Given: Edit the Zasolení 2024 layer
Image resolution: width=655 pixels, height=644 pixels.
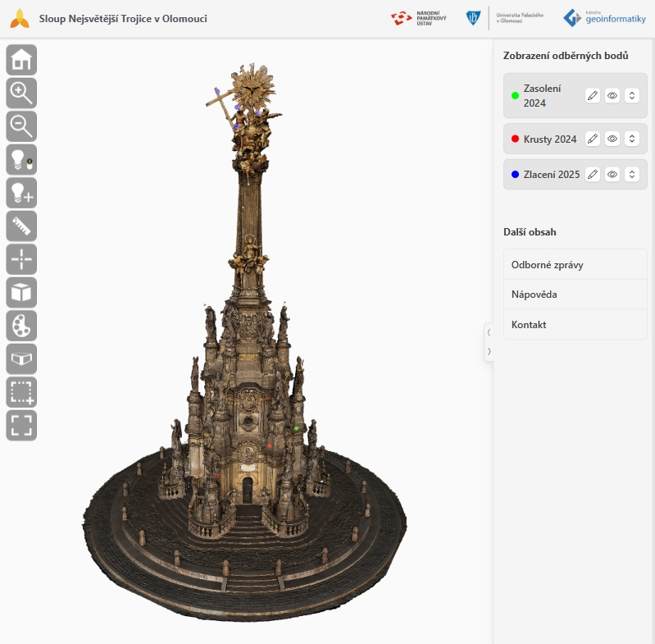Looking at the screenshot, I should pos(593,96).
